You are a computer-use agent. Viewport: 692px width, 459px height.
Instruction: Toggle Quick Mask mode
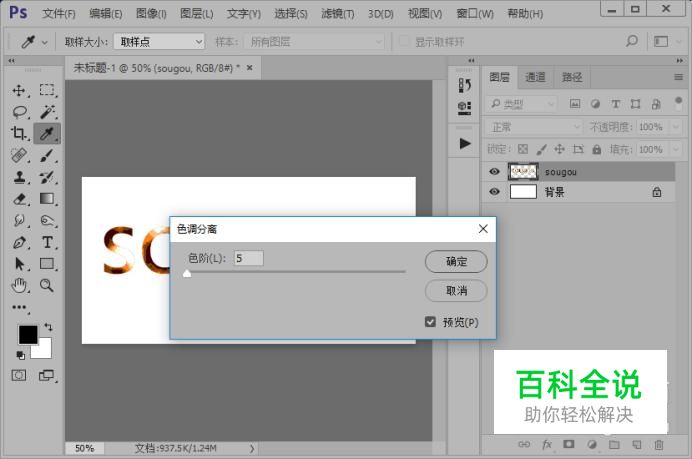point(19,376)
